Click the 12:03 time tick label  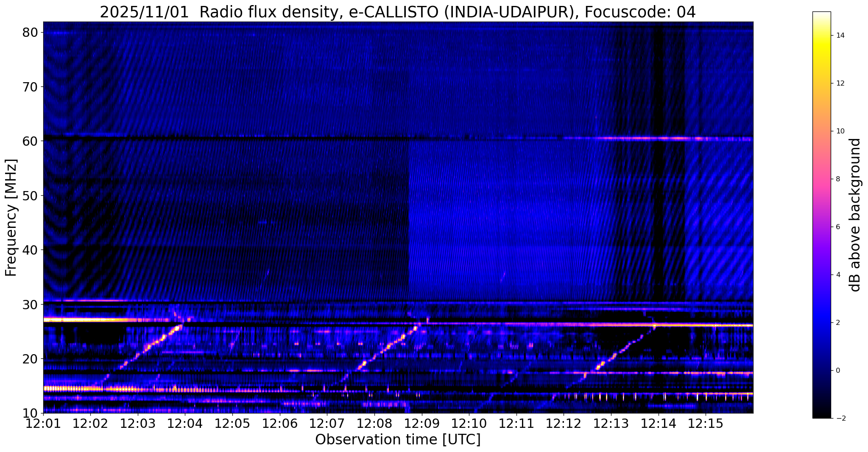click(138, 424)
